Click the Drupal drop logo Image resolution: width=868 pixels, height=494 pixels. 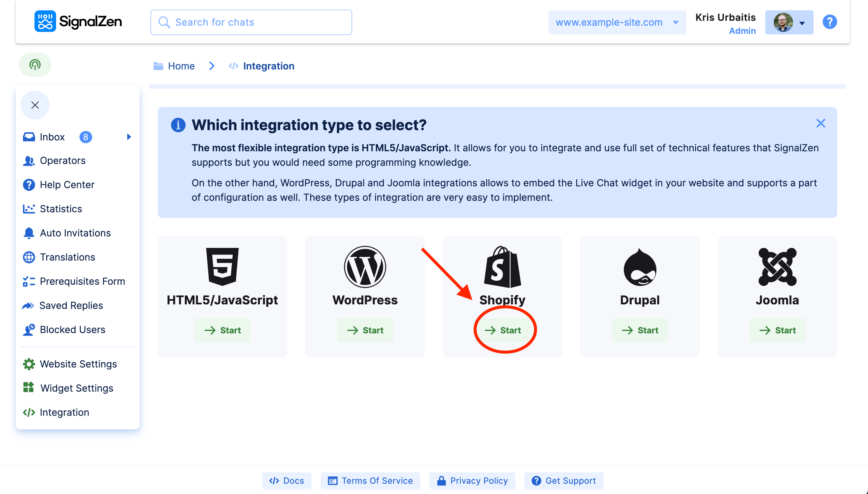(640, 267)
